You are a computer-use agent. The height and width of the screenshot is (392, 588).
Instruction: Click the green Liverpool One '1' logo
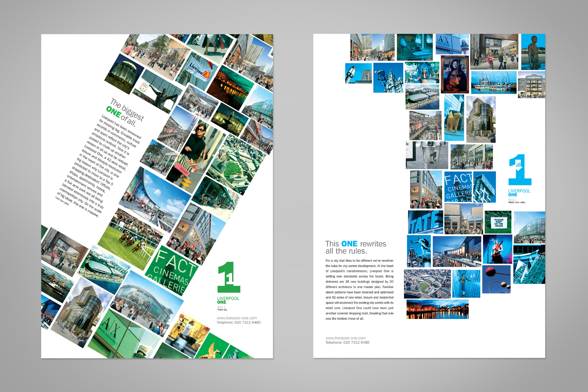click(x=229, y=277)
